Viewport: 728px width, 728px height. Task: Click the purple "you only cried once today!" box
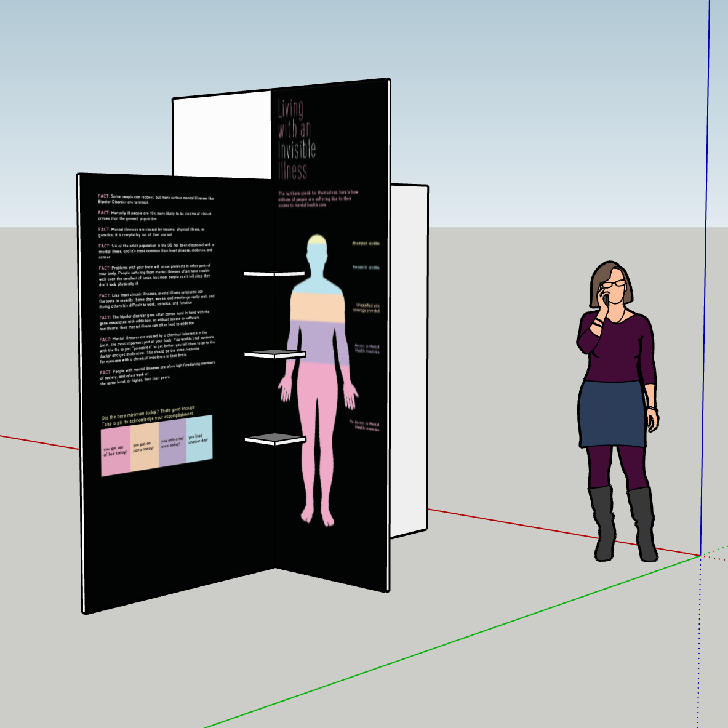pos(172,442)
